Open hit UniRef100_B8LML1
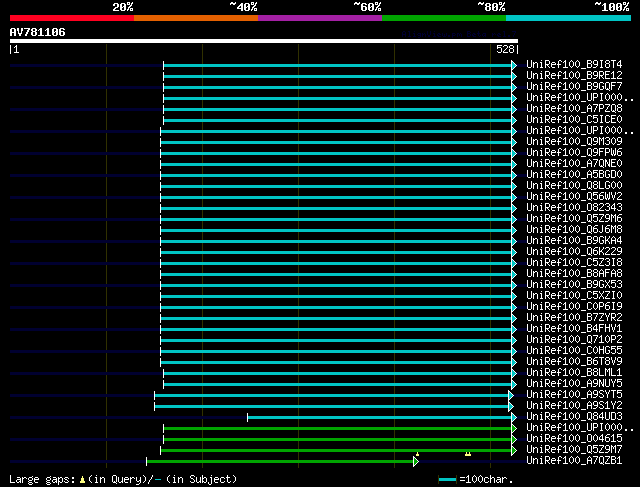This screenshot has width=640, height=487. pyautogui.click(x=574, y=373)
